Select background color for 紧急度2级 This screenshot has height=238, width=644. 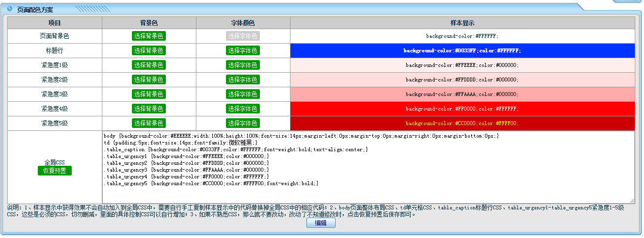click(x=149, y=79)
